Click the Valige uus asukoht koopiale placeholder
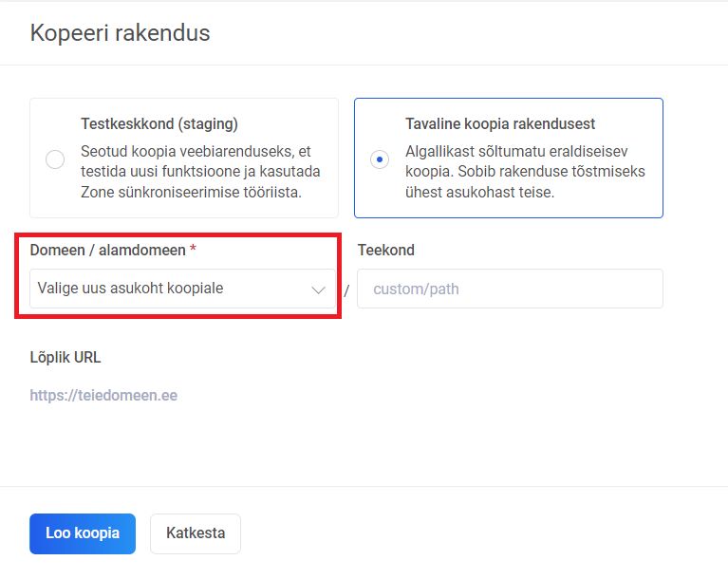The image size is (728, 579). 131,289
